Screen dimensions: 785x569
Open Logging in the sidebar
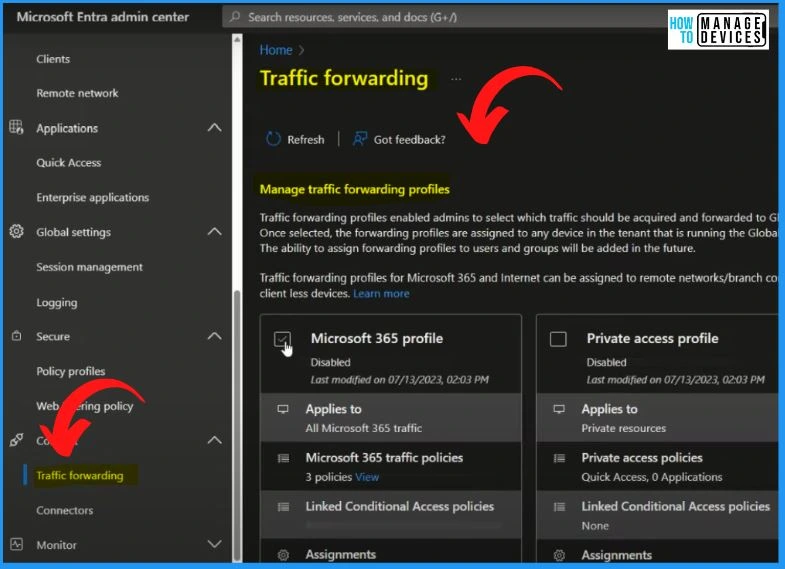click(57, 302)
